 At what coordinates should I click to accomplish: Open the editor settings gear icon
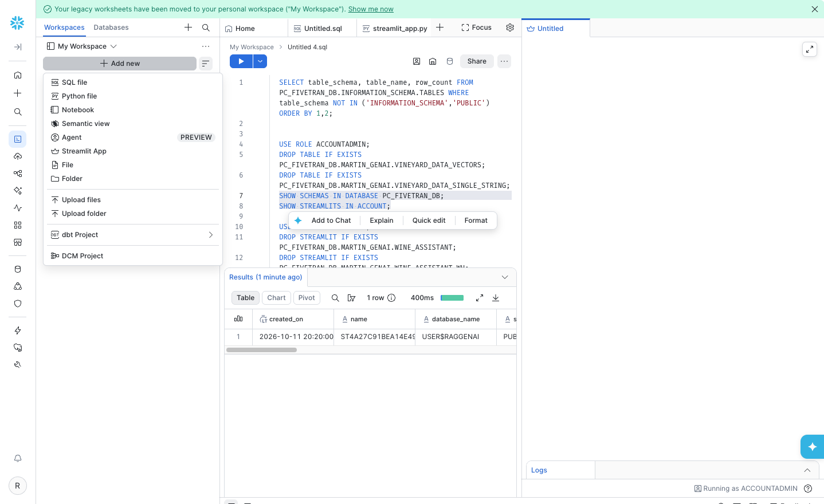tap(510, 27)
